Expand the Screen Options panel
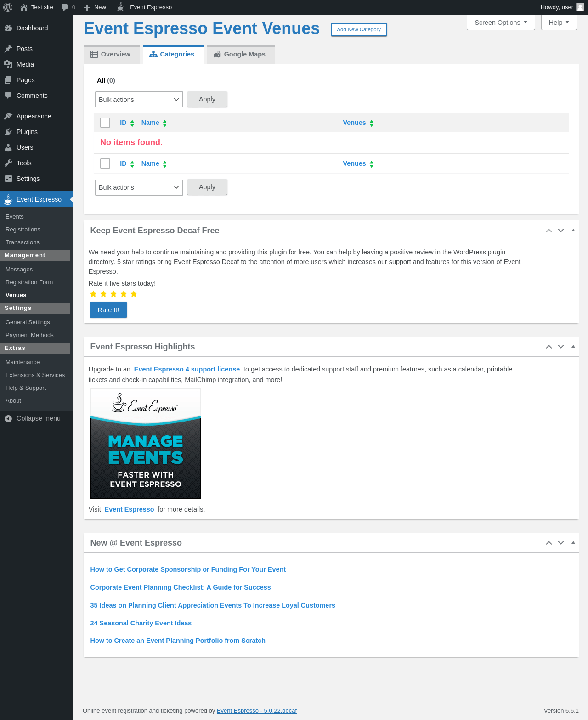Viewport: 588px width, 720px height. [501, 22]
